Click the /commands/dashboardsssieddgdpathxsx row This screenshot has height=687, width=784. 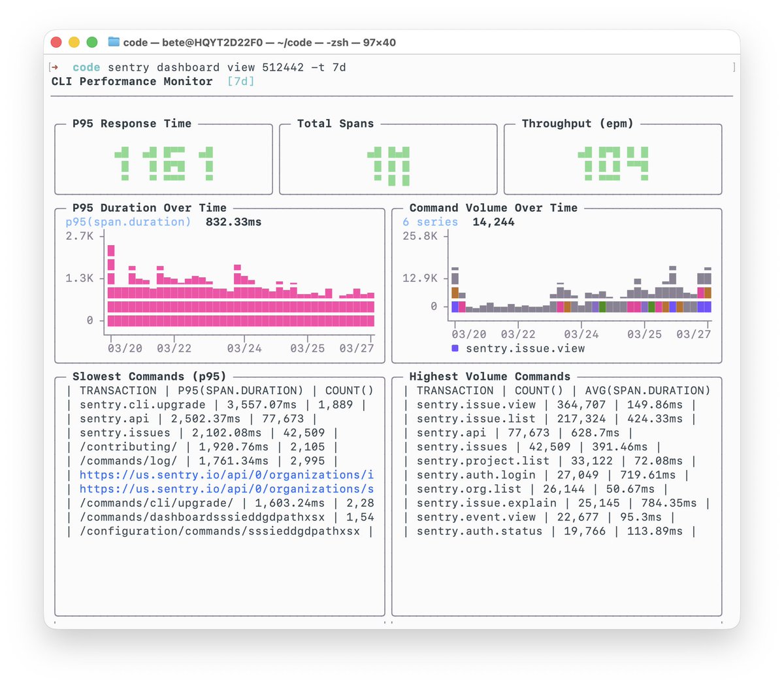(220, 517)
